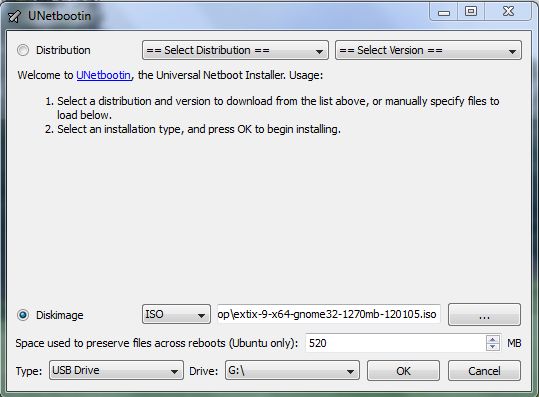
Task: Open the Type USB Drive dropdown
Action: (x=116, y=370)
